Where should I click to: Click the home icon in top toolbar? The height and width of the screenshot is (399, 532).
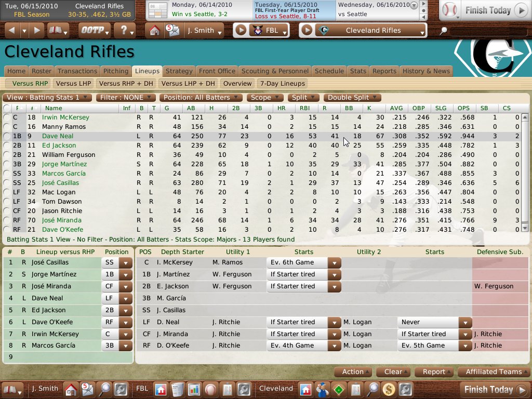(x=154, y=30)
